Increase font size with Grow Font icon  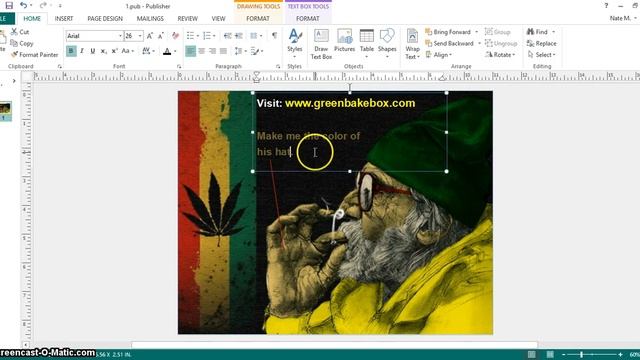(150, 36)
